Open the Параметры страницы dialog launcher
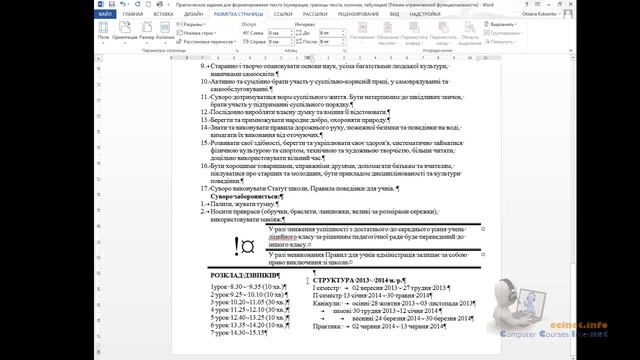The width and height of the screenshot is (640, 360). tap(237, 51)
